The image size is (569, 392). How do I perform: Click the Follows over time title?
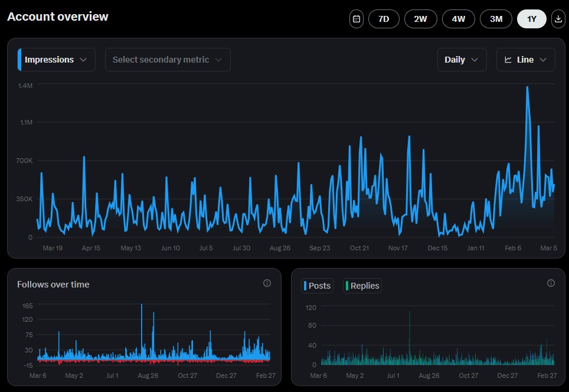pos(53,285)
